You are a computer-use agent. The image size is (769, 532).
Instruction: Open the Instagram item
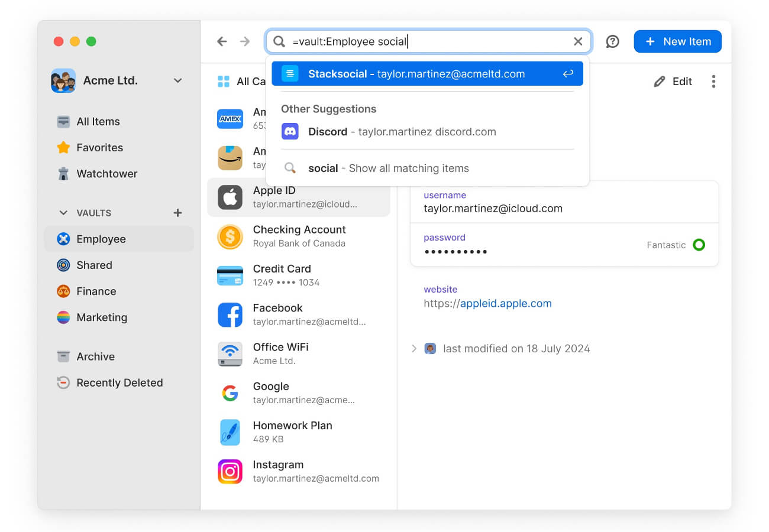278,471
